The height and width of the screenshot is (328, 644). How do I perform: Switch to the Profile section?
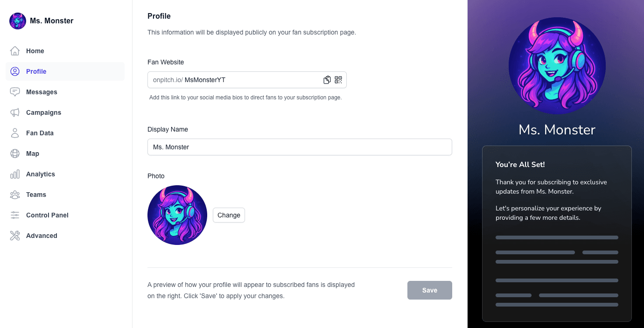pyautogui.click(x=35, y=71)
